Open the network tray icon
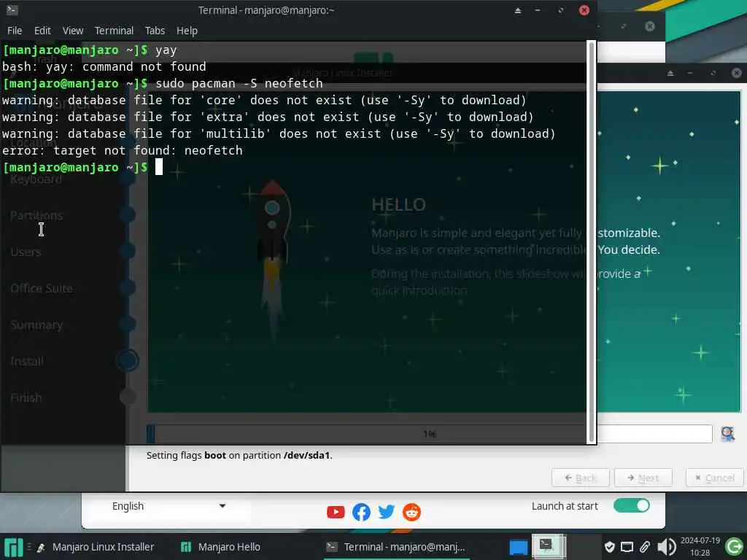747x560 pixels. (627, 547)
